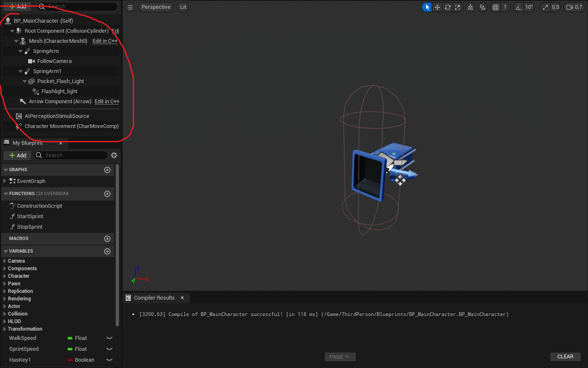
Task: Select the SpringArm component icon
Action: click(x=27, y=51)
